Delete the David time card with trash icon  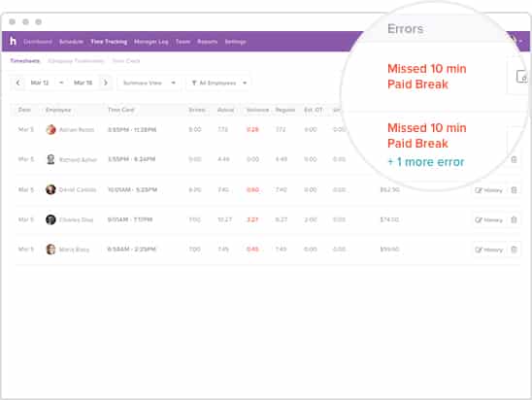point(514,190)
